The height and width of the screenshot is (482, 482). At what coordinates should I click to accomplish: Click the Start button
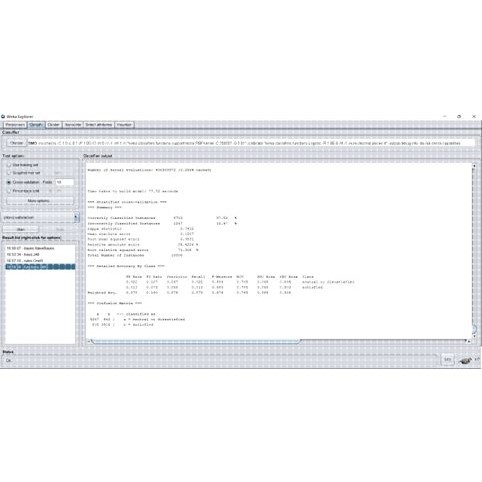pos(21,229)
